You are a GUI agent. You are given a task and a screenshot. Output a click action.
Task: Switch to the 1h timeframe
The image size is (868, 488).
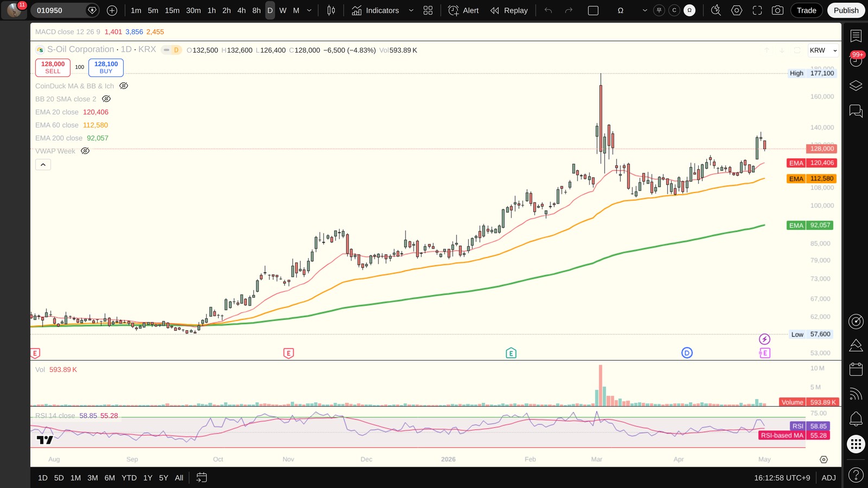point(212,10)
